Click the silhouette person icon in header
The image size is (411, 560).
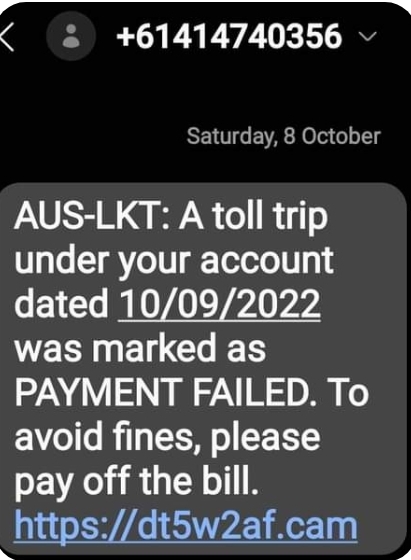[71, 36]
